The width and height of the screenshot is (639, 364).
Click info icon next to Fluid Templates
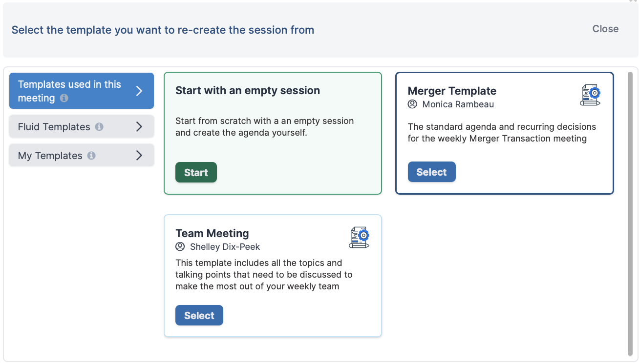click(x=99, y=127)
